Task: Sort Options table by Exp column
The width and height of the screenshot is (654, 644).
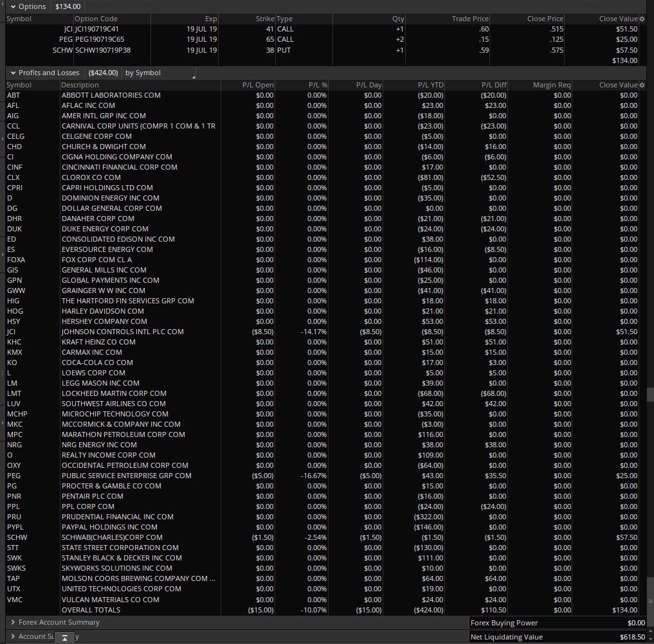Action: pyautogui.click(x=211, y=19)
